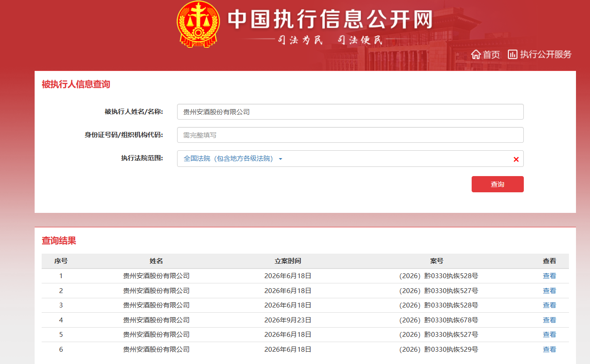
Task: Open 查看 link for result row 5
Action: point(549,335)
